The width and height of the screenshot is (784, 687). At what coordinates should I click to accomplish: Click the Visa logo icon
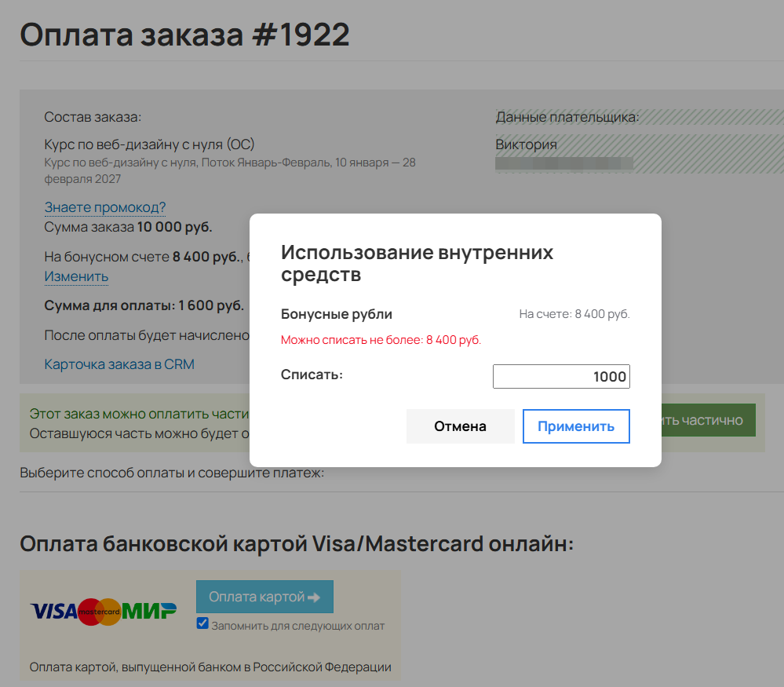(x=53, y=612)
